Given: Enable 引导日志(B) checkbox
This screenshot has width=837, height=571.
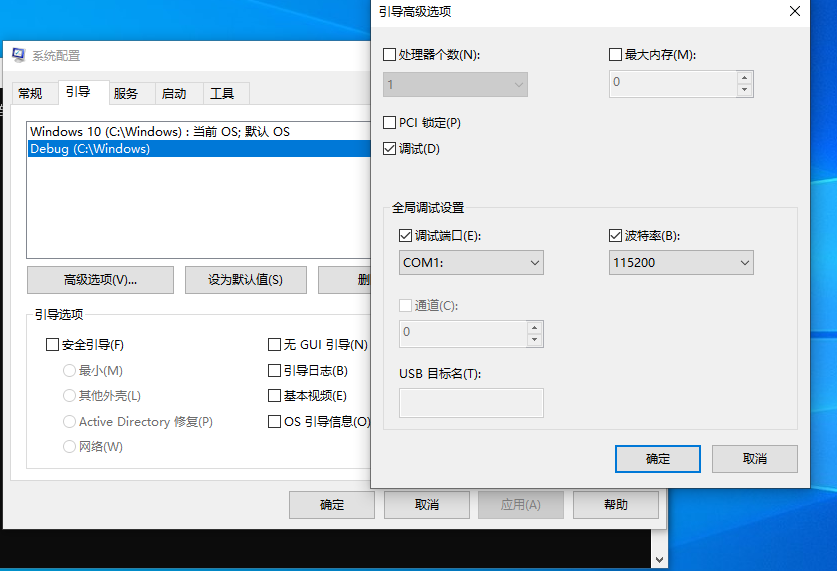Looking at the screenshot, I should tap(274, 370).
